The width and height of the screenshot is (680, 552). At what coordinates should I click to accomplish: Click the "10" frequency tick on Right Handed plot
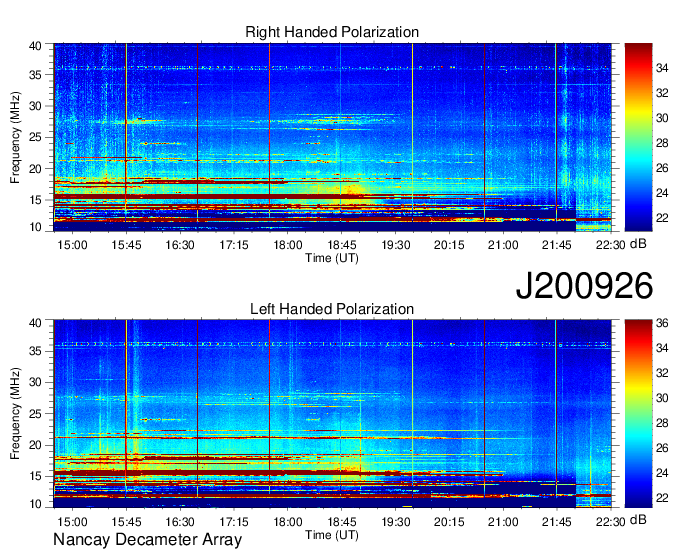[35, 227]
